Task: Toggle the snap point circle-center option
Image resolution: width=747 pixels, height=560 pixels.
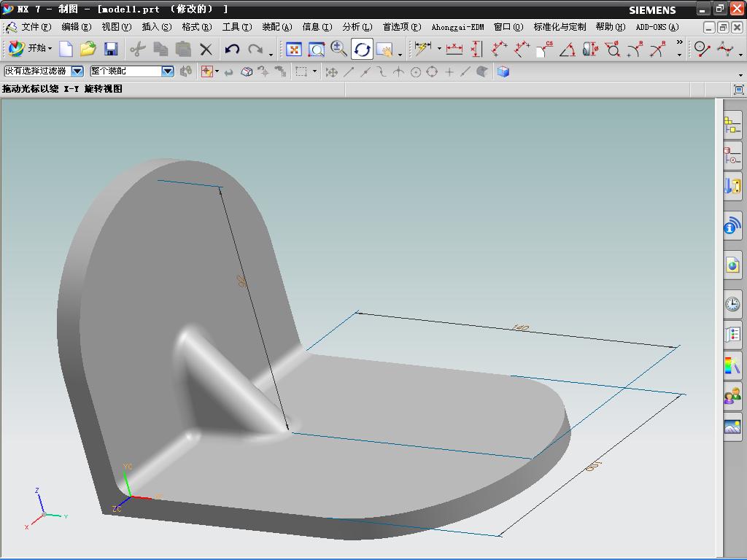Action: [x=416, y=71]
